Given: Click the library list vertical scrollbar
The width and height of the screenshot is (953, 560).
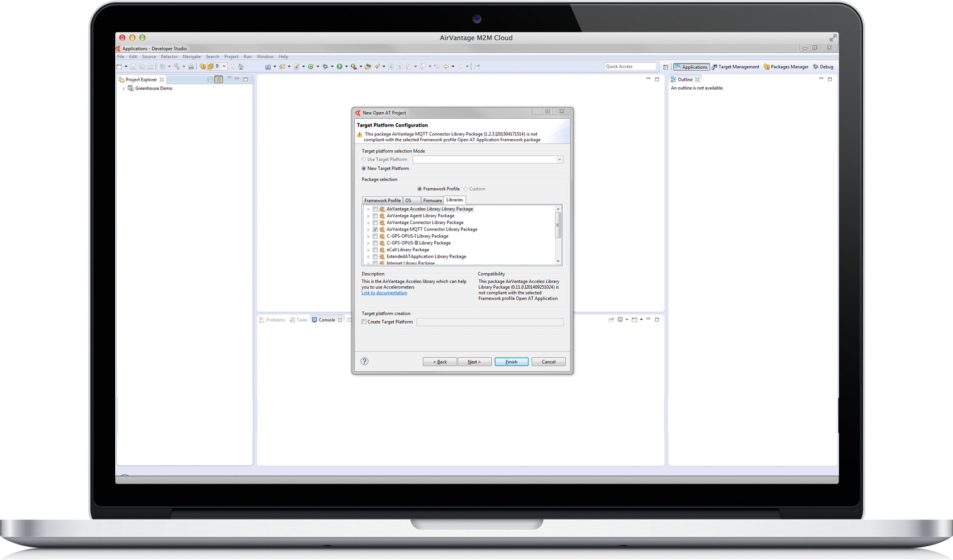Looking at the screenshot, I should pos(558,226).
